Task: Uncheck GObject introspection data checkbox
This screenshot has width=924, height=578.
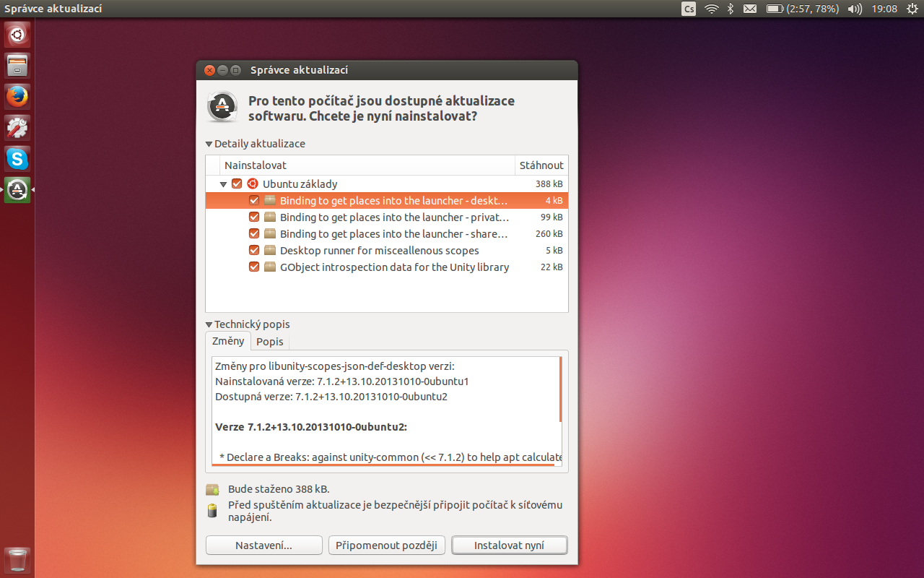Action: [254, 267]
